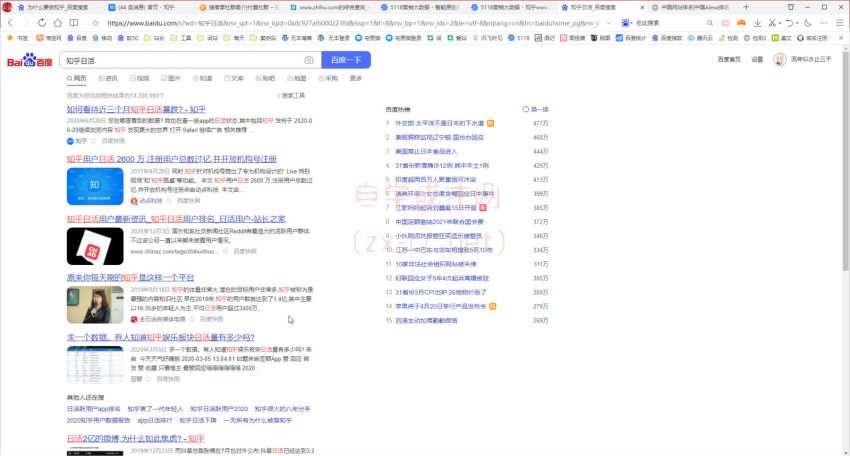Screen dimensions: 850x456
Task: Click the pink toolbar icon beside search
Action: (x=725, y=23)
